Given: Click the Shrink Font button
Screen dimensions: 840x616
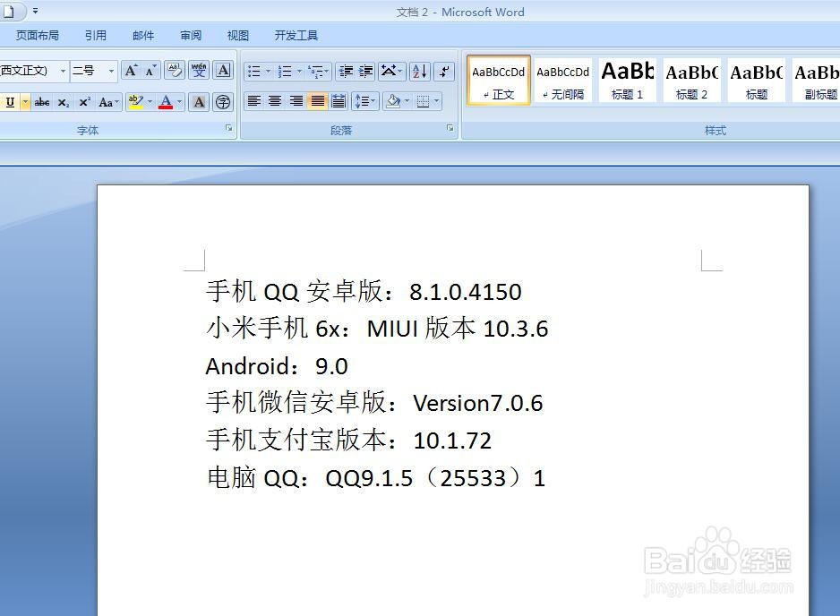Looking at the screenshot, I should click(x=151, y=71).
